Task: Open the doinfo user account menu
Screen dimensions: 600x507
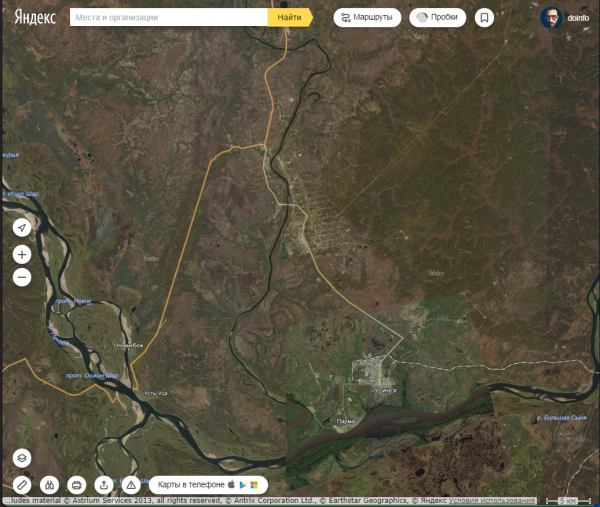Action: (x=565, y=18)
